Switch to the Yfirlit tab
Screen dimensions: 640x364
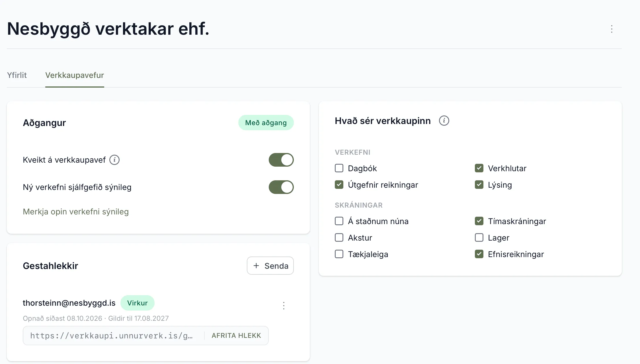point(17,75)
